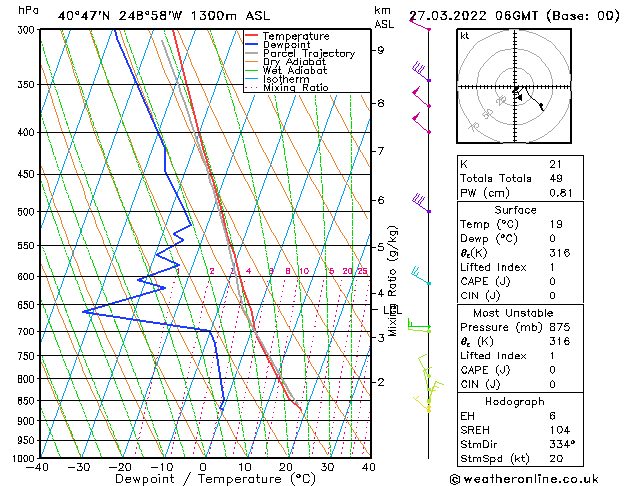Click the '850' pressure axis label

click(28, 401)
